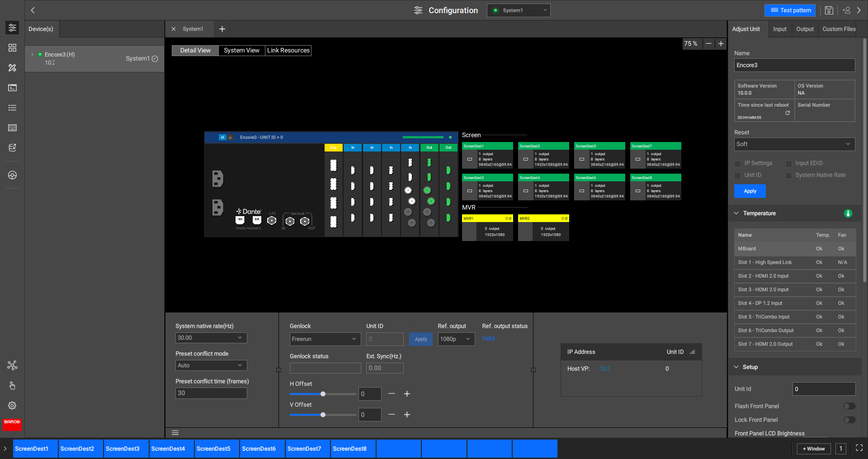Click the unit Name input field

coord(794,65)
